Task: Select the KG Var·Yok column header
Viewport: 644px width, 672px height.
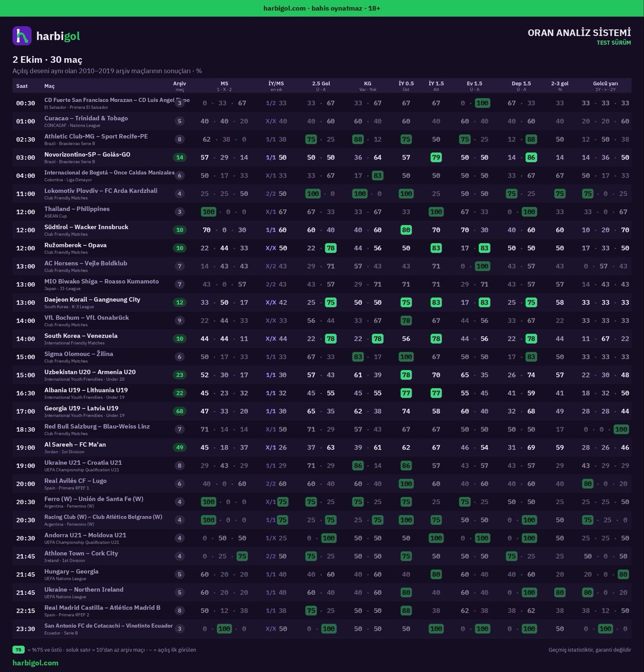Action: pos(367,86)
